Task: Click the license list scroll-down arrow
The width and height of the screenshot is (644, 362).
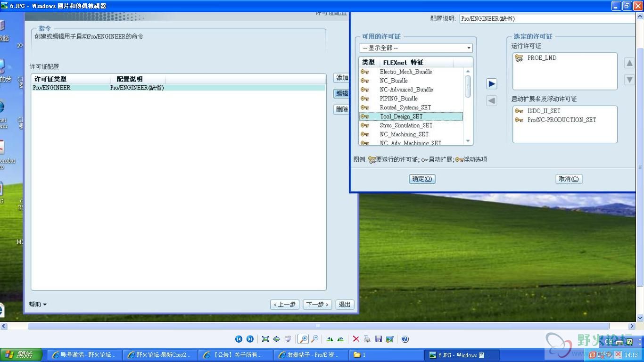Action: (x=468, y=141)
